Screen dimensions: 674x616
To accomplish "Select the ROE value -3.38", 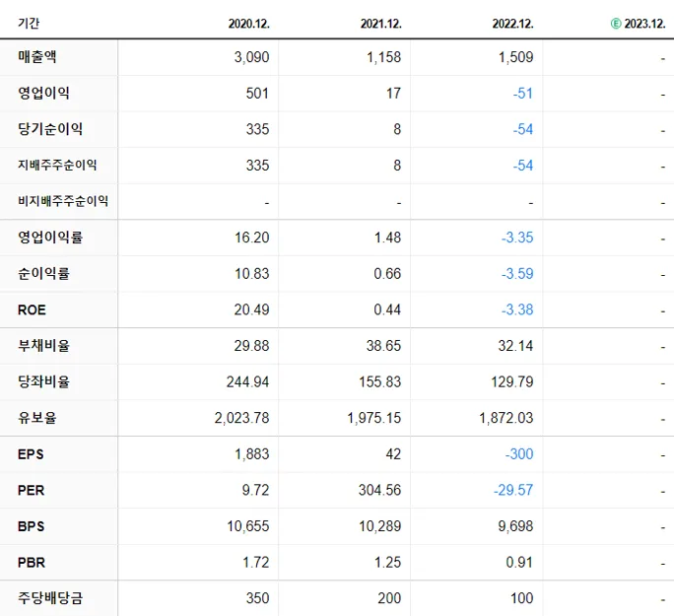I will coord(517,309).
